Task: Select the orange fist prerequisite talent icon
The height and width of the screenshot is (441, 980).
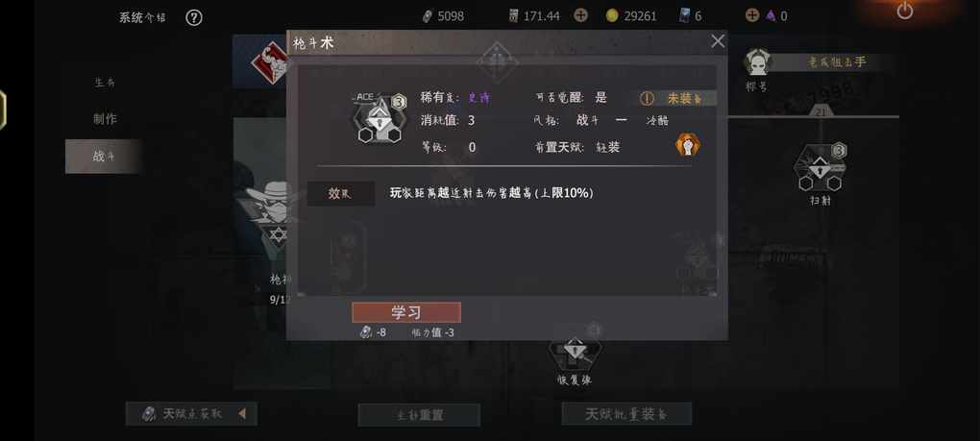Action: click(688, 145)
